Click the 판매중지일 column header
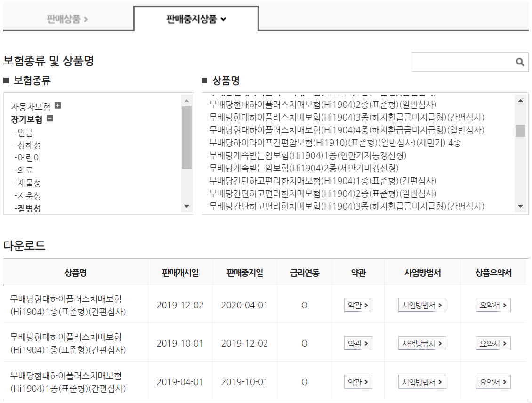This screenshot has width=532, height=403. click(245, 273)
